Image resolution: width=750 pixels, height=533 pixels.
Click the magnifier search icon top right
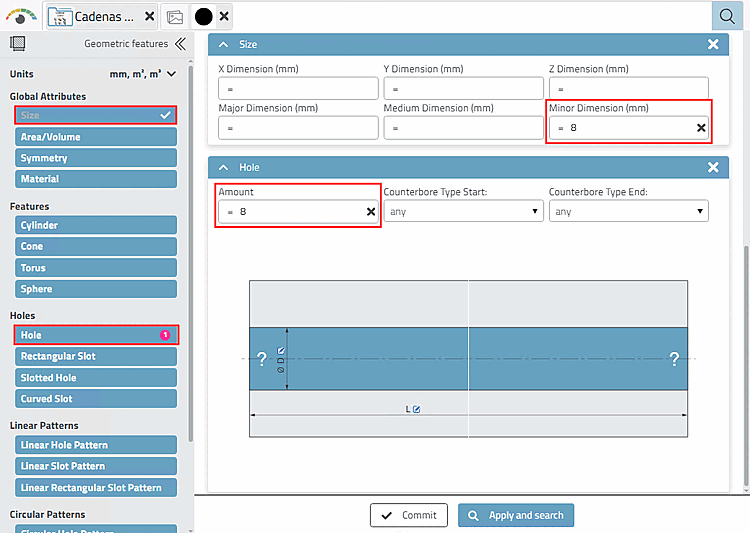[x=727, y=16]
